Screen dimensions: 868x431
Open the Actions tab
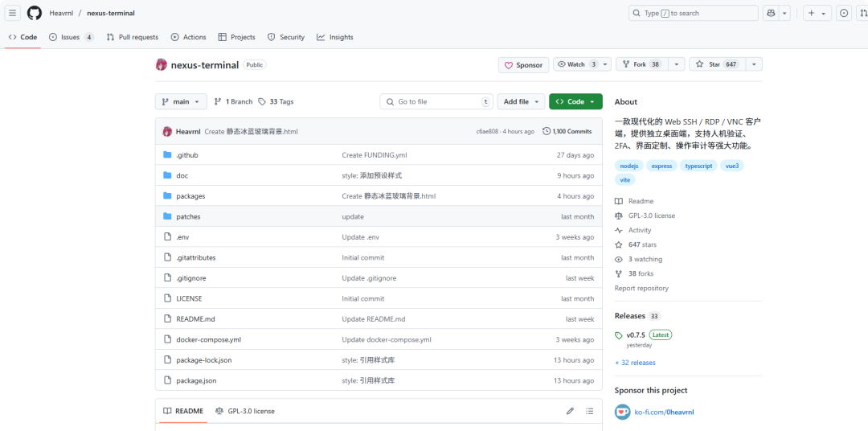pos(189,37)
